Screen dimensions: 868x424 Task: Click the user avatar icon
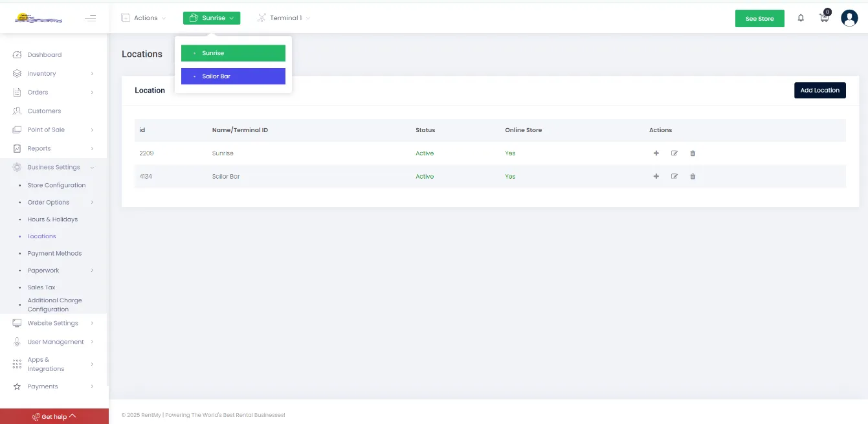point(849,17)
